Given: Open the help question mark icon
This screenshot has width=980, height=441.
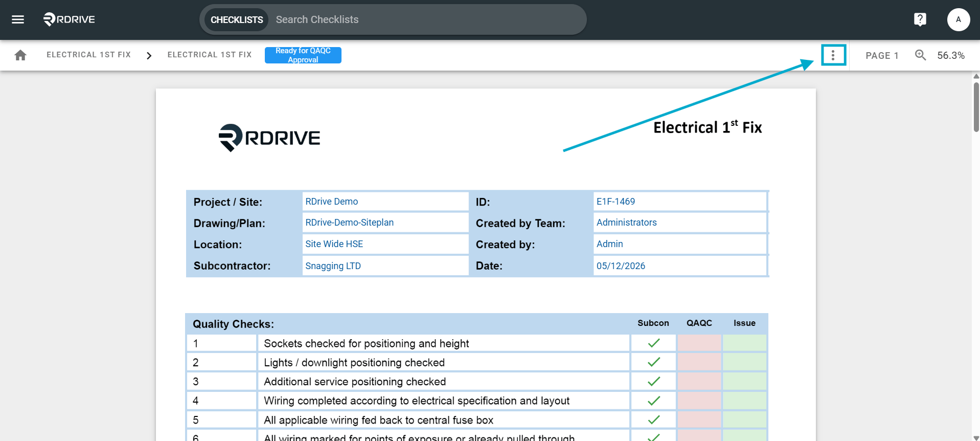Looking at the screenshot, I should (x=920, y=19).
